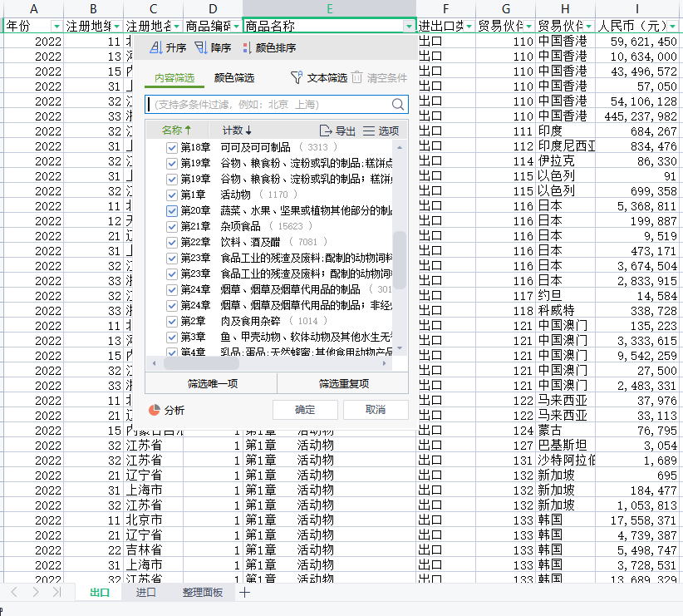Open the 商品名称 filter dropdown arrow
Image resolution: width=683 pixels, height=616 pixels.
pos(409,27)
